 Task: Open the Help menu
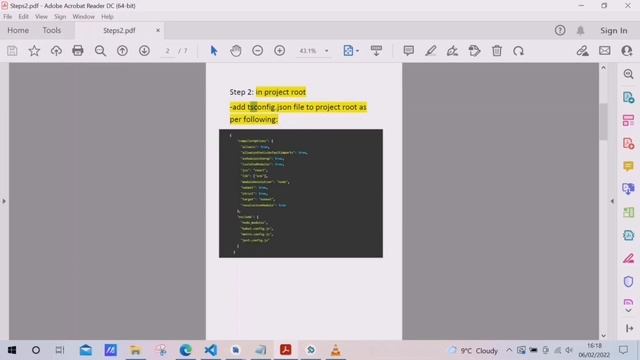click(x=107, y=17)
